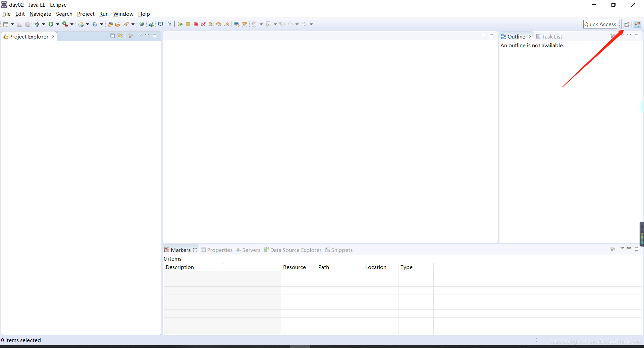
Task: Open the Help menu
Action: click(144, 14)
